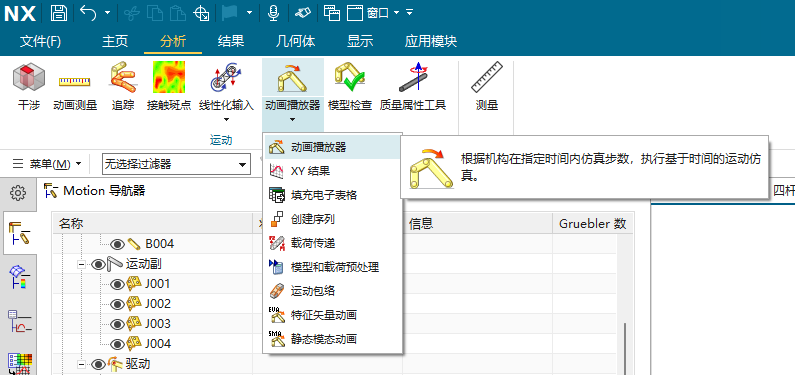This screenshot has width=795, height=375.
Task: Collapse the 动画播放器 ribbon dropdown arrow
Action: click(x=293, y=120)
